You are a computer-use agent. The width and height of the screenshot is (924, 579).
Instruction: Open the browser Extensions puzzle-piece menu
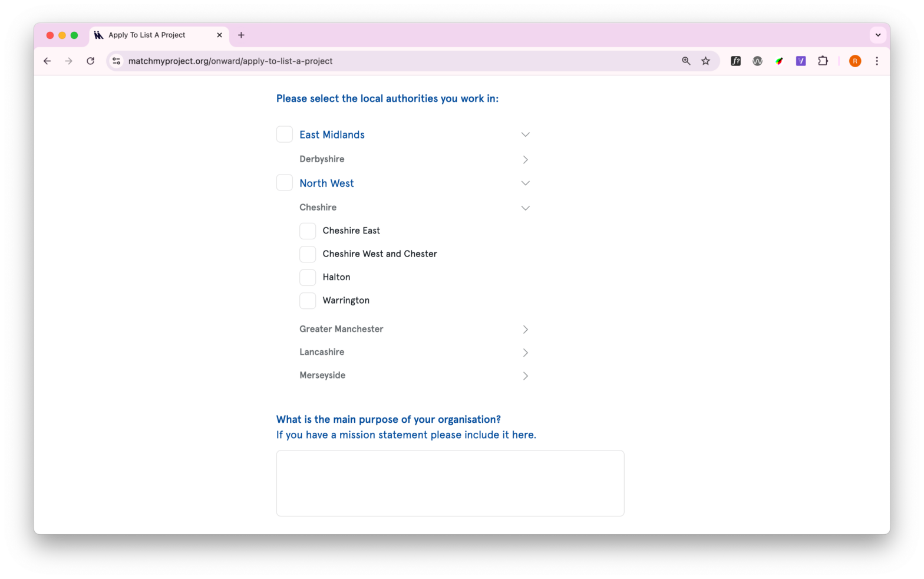[x=823, y=61]
